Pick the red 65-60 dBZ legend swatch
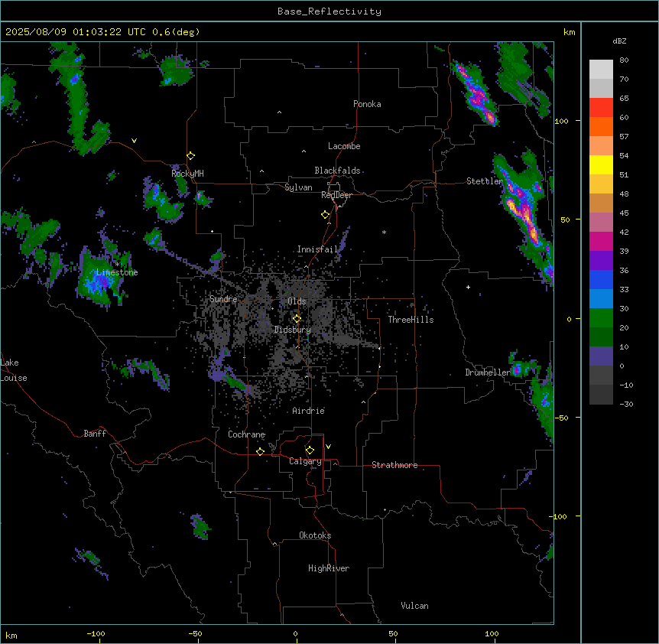Viewport: 659px width, 644px height. (x=601, y=108)
